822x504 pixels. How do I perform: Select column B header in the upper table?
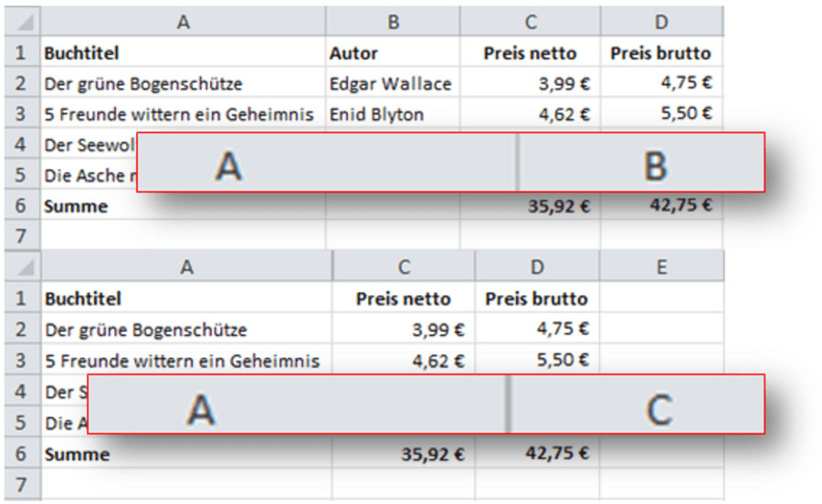[393, 22]
